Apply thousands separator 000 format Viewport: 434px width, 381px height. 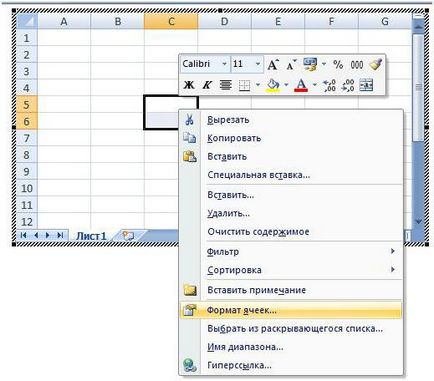coord(357,64)
